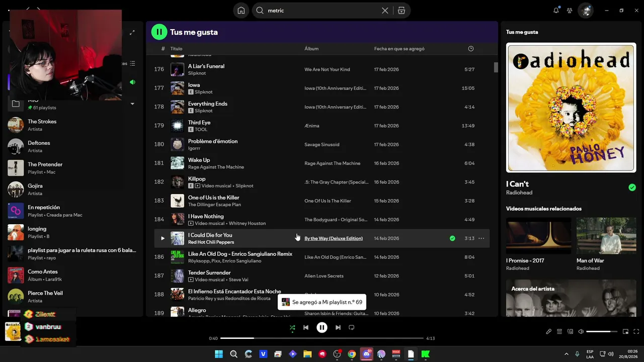
Task: Click the song progress bar
Action: [322, 338]
